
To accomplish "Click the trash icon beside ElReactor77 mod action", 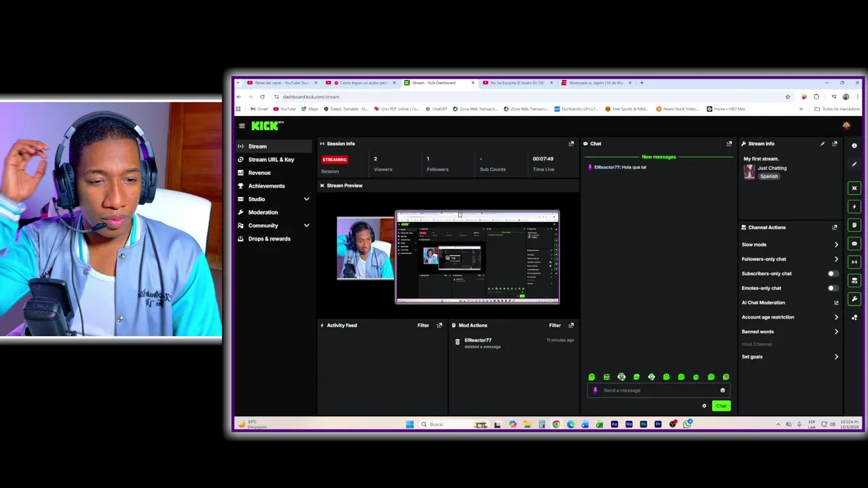I will point(457,342).
